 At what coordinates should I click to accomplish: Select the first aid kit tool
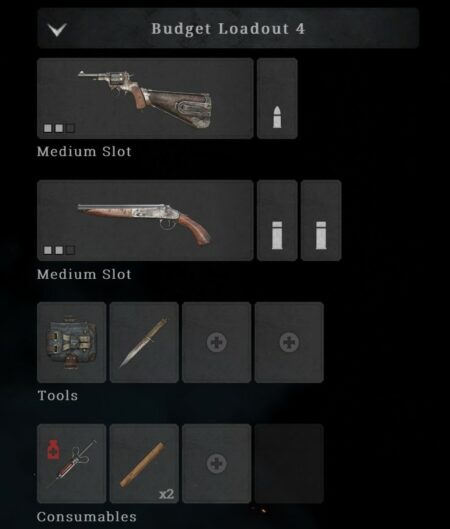click(x=72, y=342)
